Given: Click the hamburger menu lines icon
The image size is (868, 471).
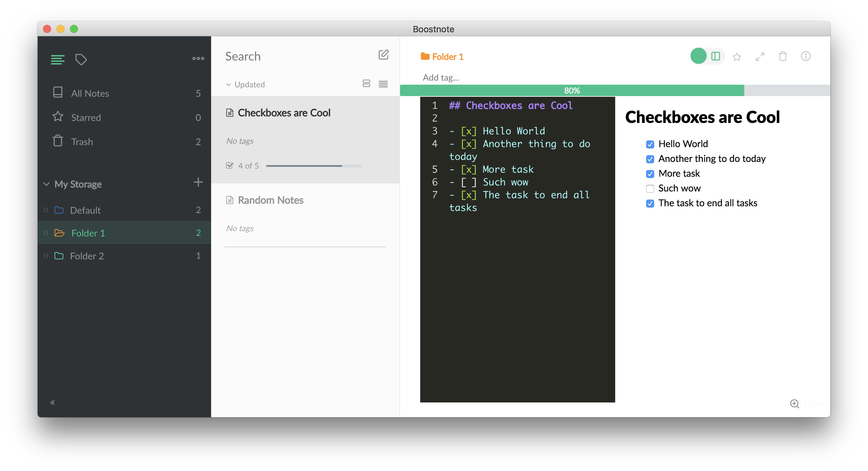Looking at the screenshot, I should (x=57, y=59).
